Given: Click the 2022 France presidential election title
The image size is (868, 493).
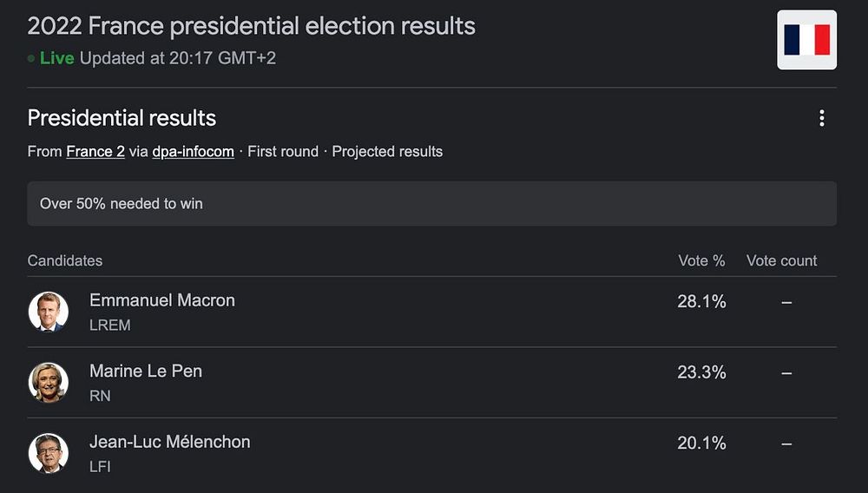Looking at the screenshot, I should click(251, 26).
